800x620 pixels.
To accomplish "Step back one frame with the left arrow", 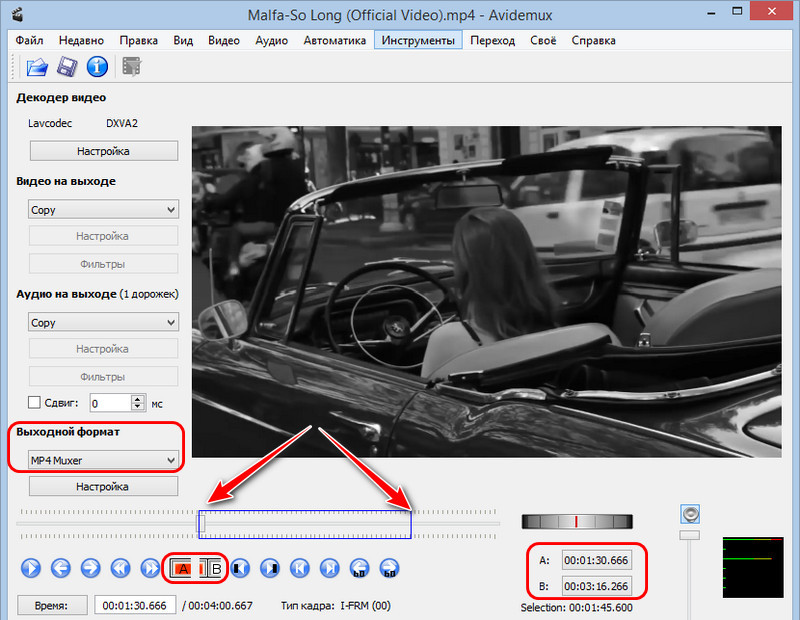I will coord(61,568).
